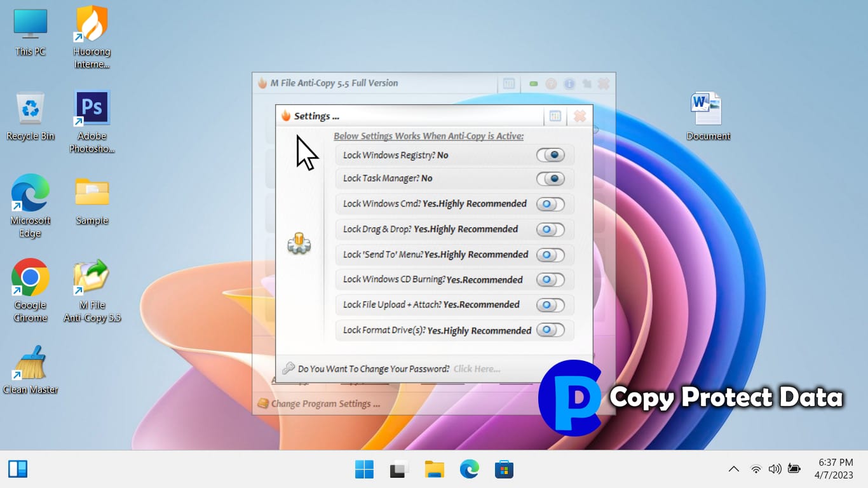Click the volume speaker tray icon
Viewport: 868px width, 488px height.
(x=775, y=470)
